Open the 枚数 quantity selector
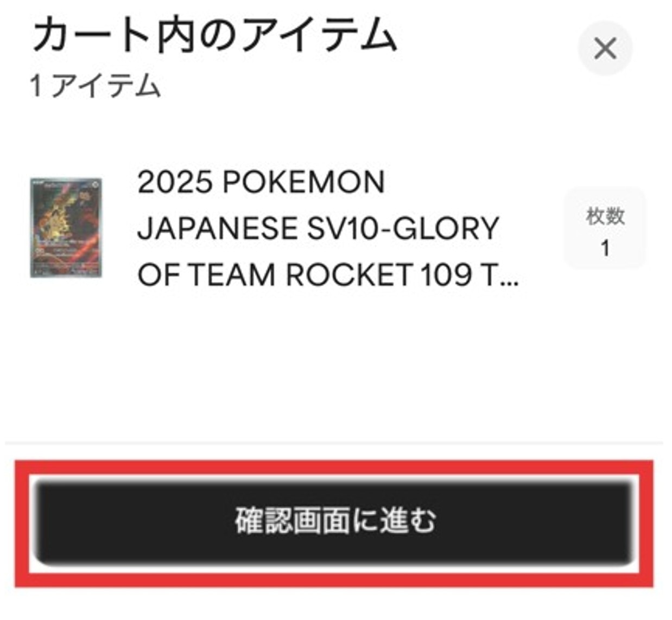672x620 pixels. coord(605,228)
